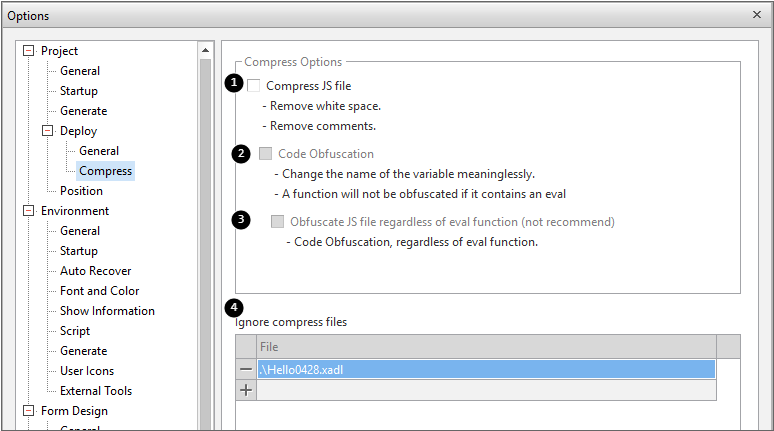Select Font and Color settings

click(99, 291)
